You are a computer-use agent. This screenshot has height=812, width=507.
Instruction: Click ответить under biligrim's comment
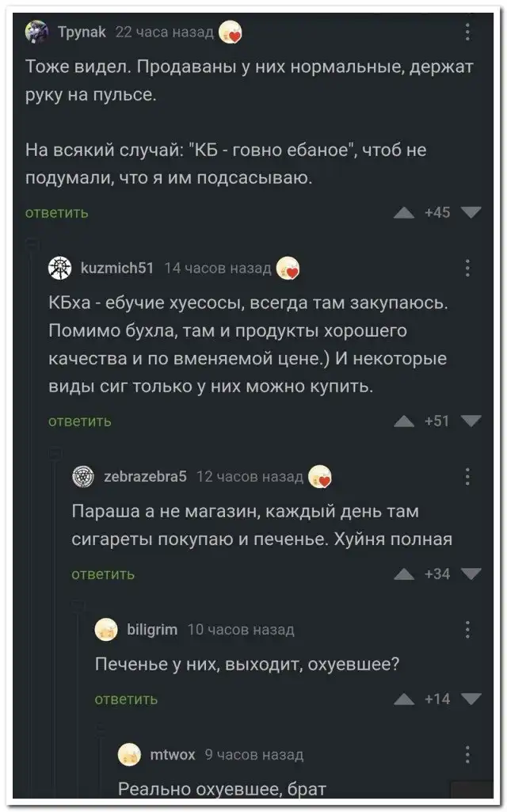[x=126, y=699]
